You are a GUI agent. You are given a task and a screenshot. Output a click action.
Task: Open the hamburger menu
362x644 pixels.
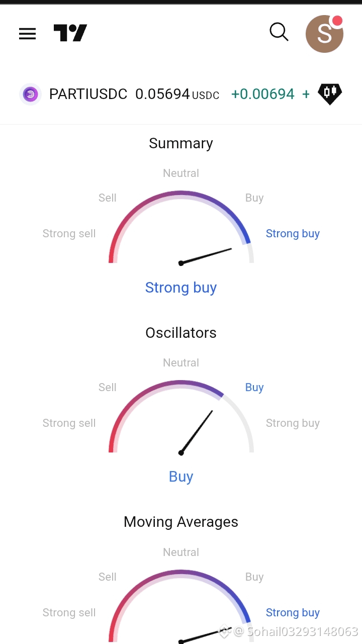pyautogui.click(x=27, y=34)
